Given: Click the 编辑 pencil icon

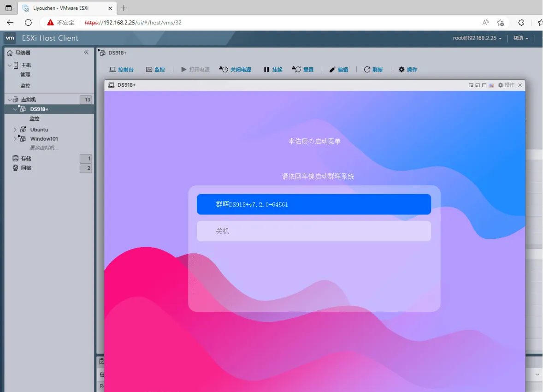Looking at the screenshot, I should [x=332, y=70].
